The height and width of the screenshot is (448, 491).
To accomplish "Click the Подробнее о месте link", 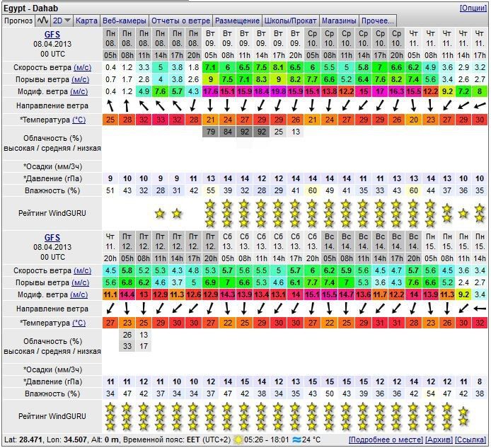I will [386, 440].
